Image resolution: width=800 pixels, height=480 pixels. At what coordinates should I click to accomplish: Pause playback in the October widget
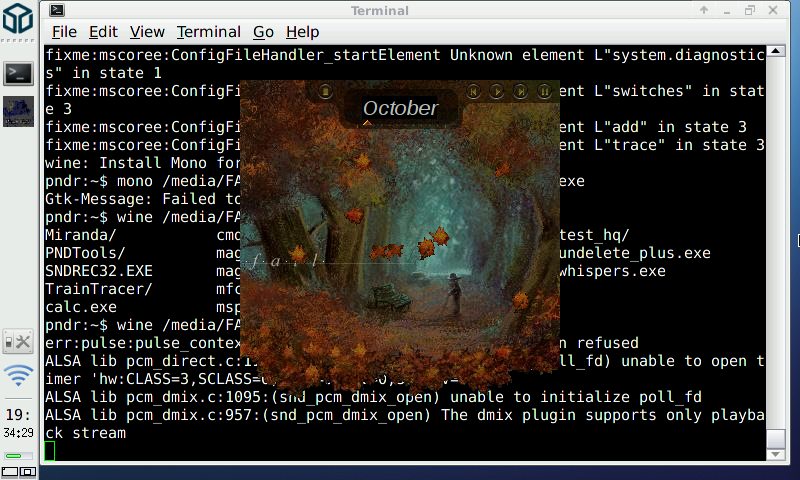click(544, 92)
